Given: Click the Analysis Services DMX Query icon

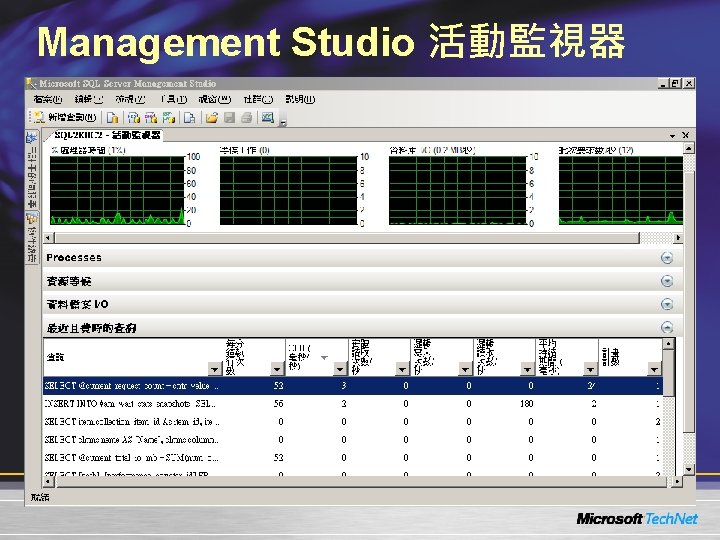Looking at the screenshot, I should click(151, 118).
